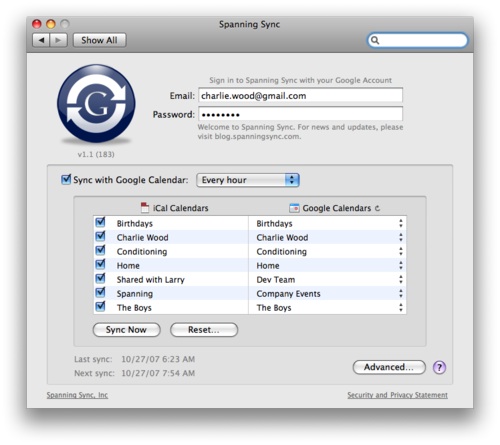Refresh Google Calendars list icon

(x=377, y=208)
